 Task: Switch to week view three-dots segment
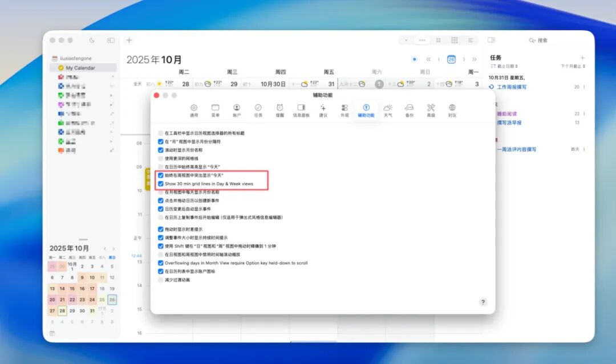tap(422, 40)
